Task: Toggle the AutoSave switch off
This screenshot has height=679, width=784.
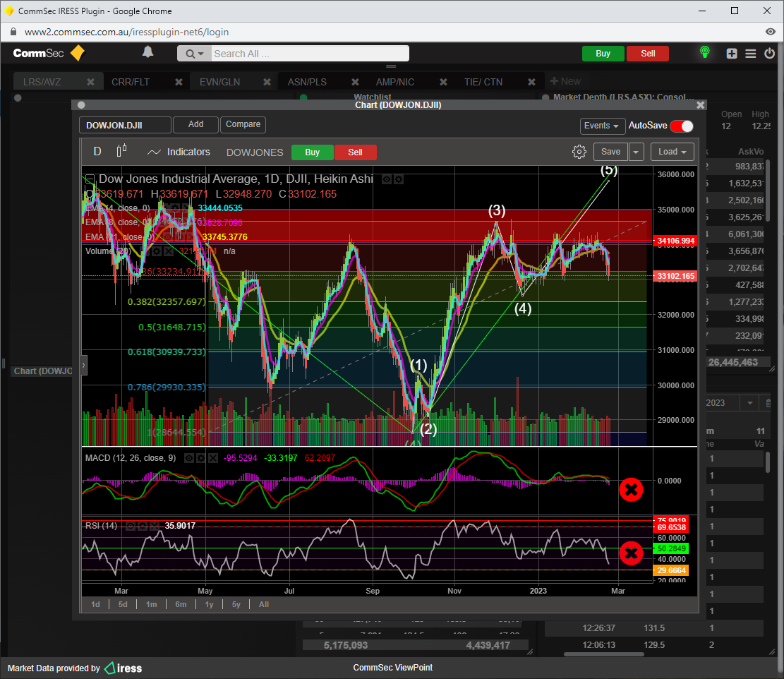Action: coord(682,126)
